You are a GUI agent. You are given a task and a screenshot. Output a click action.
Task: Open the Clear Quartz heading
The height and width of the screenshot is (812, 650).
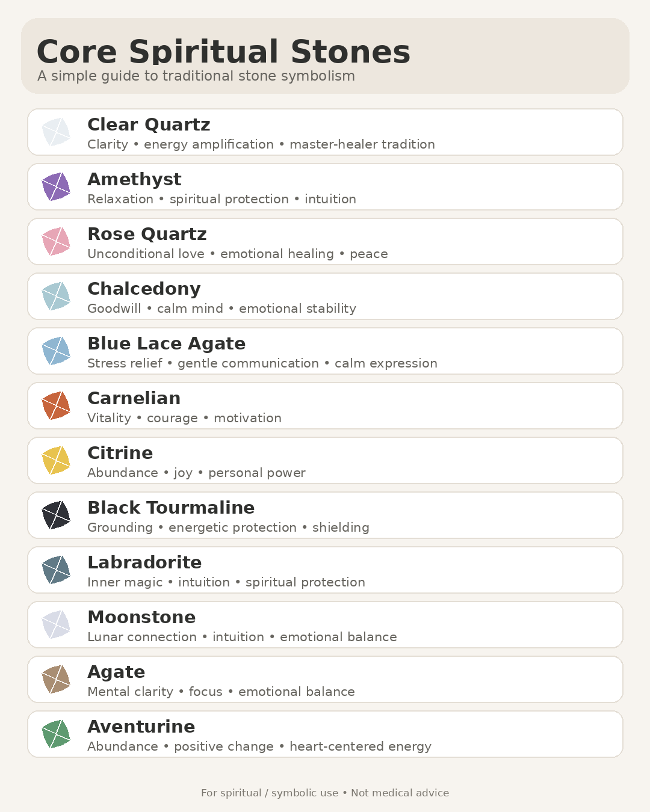click(x=149, y=125)
